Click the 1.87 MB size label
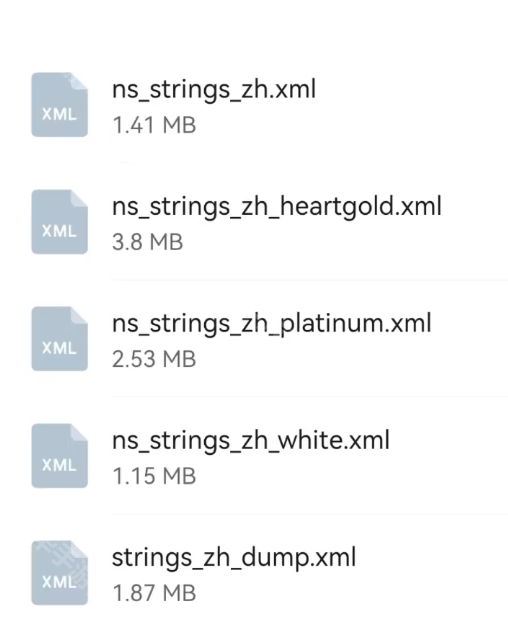Viewport: 508px width, 619px height. pos(154,593)
